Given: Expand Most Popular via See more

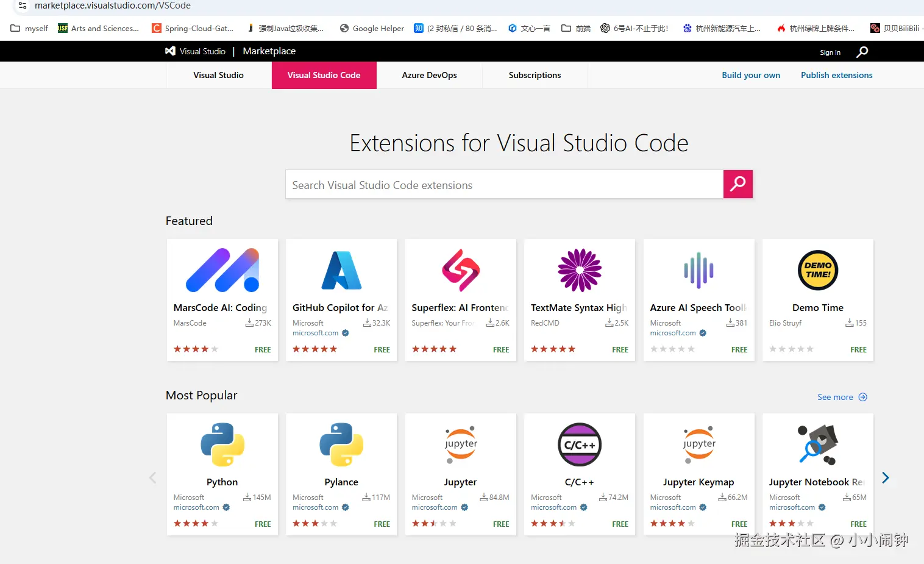Looking at the screenshot, I should coord(842,397).
